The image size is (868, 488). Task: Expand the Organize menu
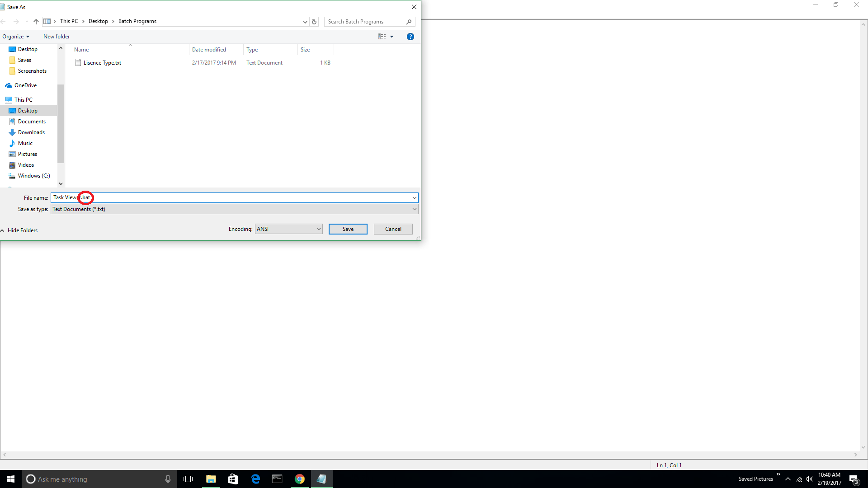16,36
